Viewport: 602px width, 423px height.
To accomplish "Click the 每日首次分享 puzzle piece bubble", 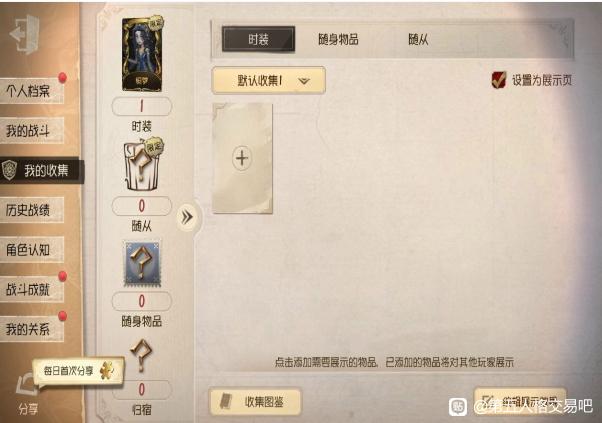I will [x=79, y=371].
